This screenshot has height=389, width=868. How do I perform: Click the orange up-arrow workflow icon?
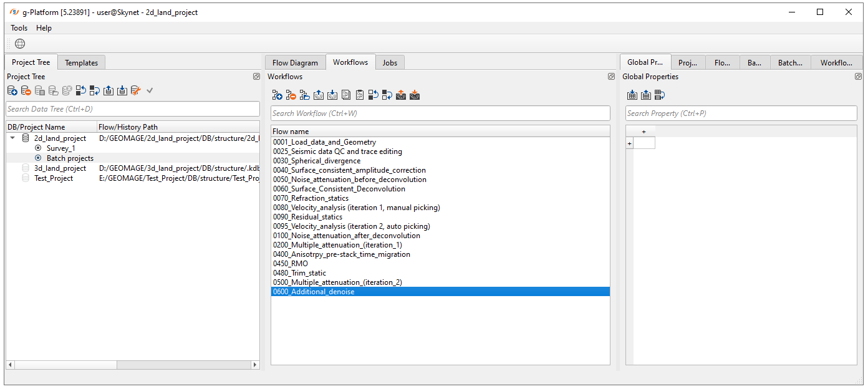click(401, 95)
